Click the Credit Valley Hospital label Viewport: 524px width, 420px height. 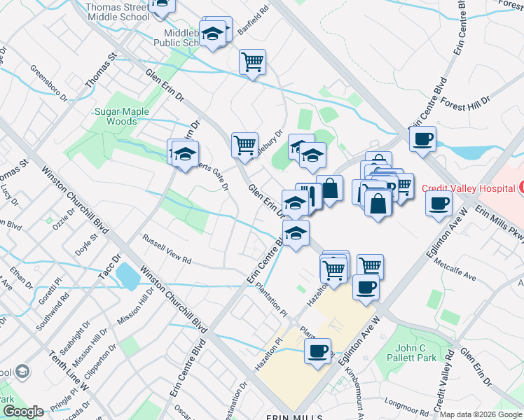[x=468, y=188]
